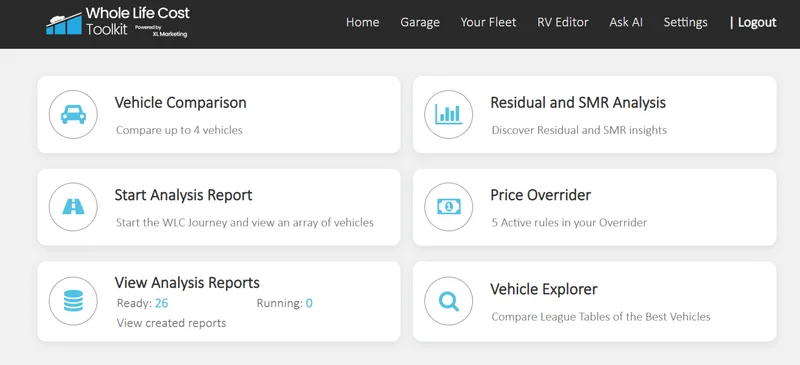The width and height of the screenshot is (800, 365).
Task: Open Settings from the top navigation
Action: coord(685,22)
